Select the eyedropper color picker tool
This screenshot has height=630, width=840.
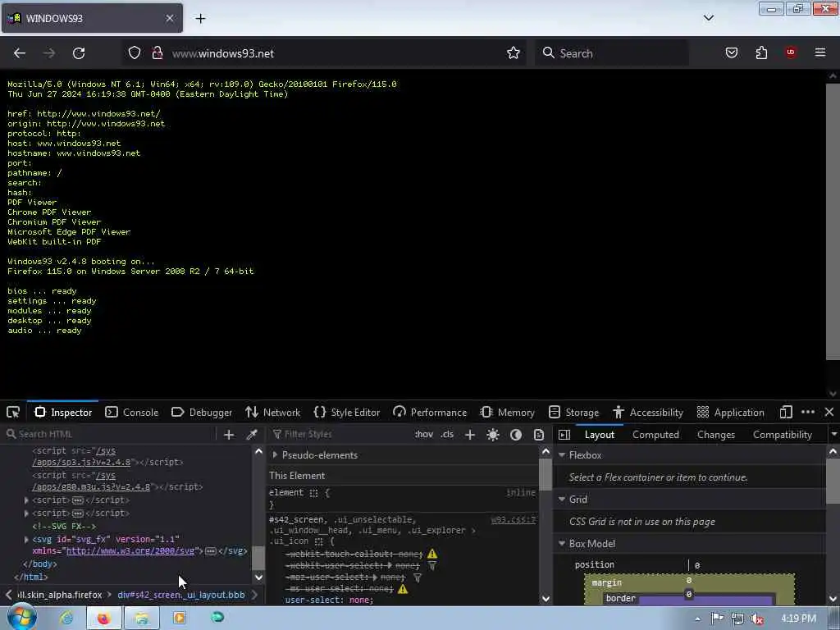252,435
